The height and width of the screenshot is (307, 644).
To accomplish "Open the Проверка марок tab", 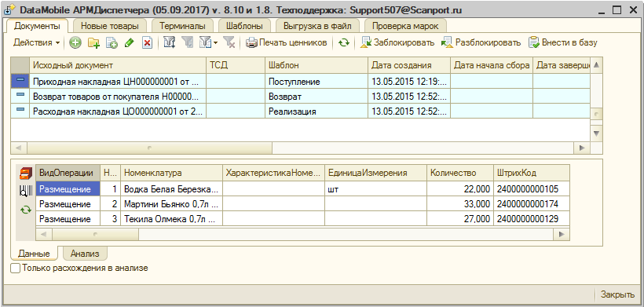I will click(405, 26).
